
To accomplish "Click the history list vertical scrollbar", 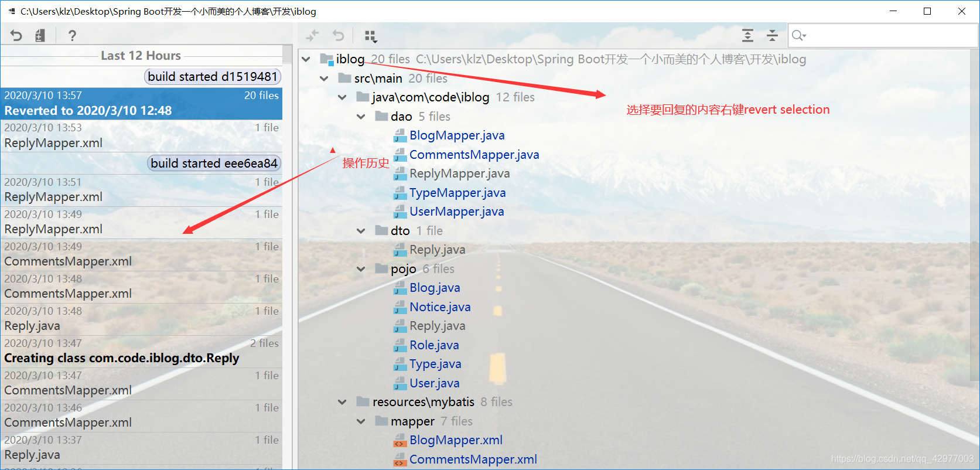I will [x=287, y=55].
